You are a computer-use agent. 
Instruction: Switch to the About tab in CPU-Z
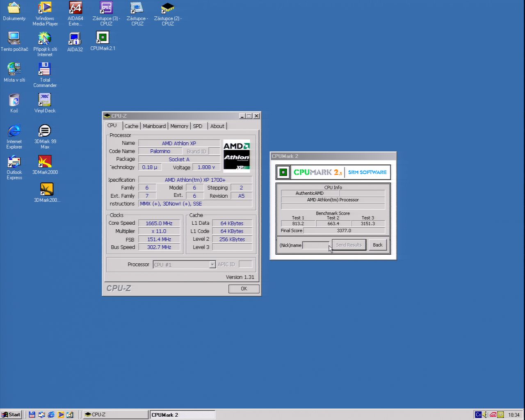[x=217, y=126]
